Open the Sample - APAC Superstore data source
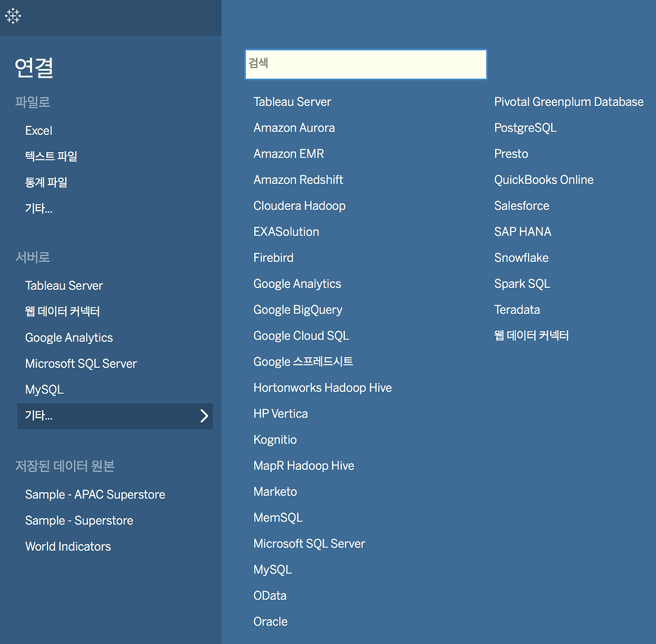Image resolution: width=656 pixels, height=644 pixels. coord(95,495)
